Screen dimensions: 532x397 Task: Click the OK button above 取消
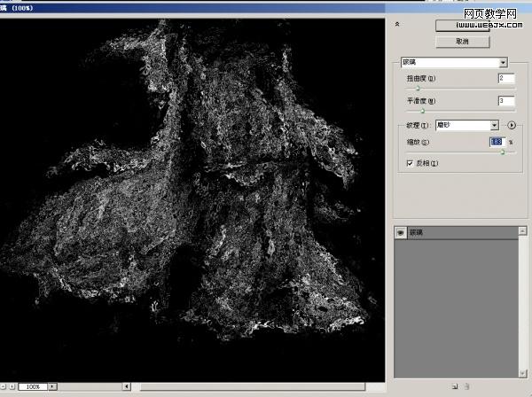462,27
